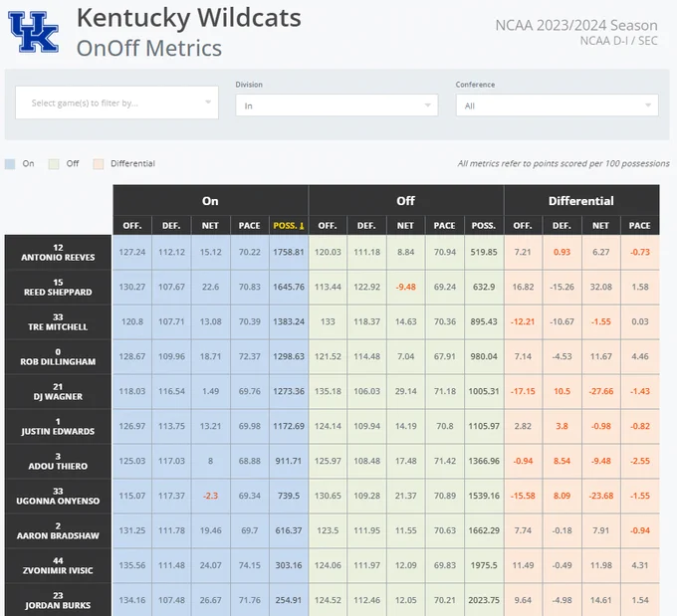Sort by On DEF. column header
The height and width of the screenshot is (616, 677).
pos(171,225)
